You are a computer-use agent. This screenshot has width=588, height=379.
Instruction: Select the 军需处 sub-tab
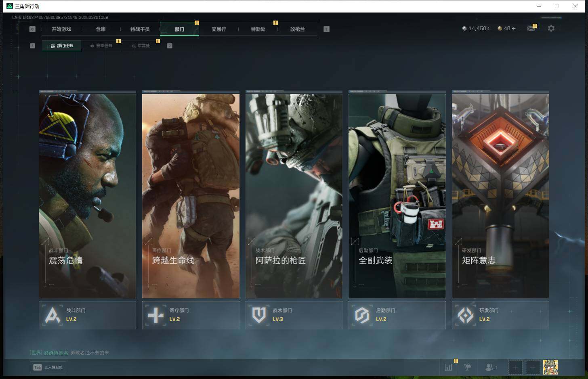pos(141,46)
